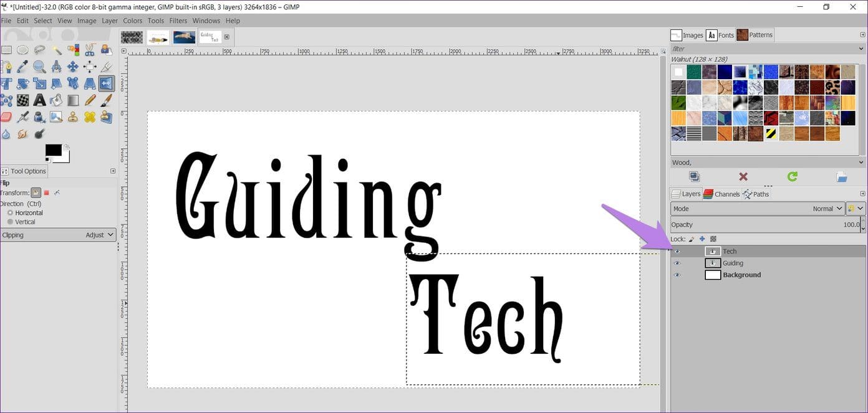Open selected pattern as image

(x=841, y=177)
